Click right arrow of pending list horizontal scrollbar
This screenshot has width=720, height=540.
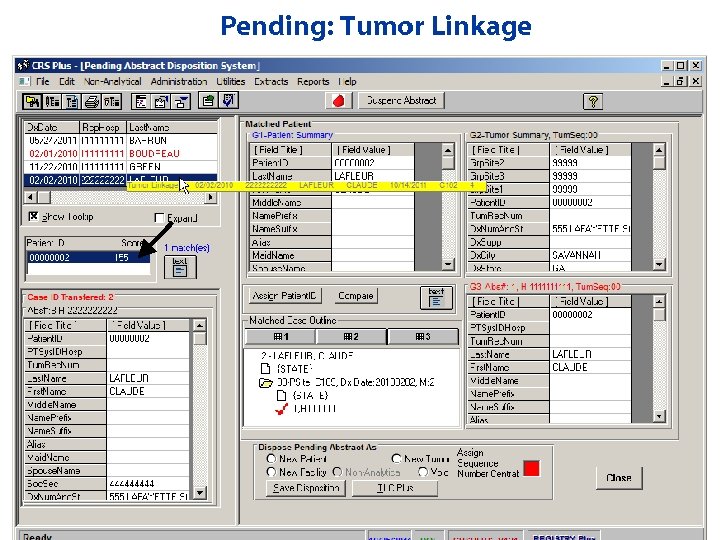point(211,197)
